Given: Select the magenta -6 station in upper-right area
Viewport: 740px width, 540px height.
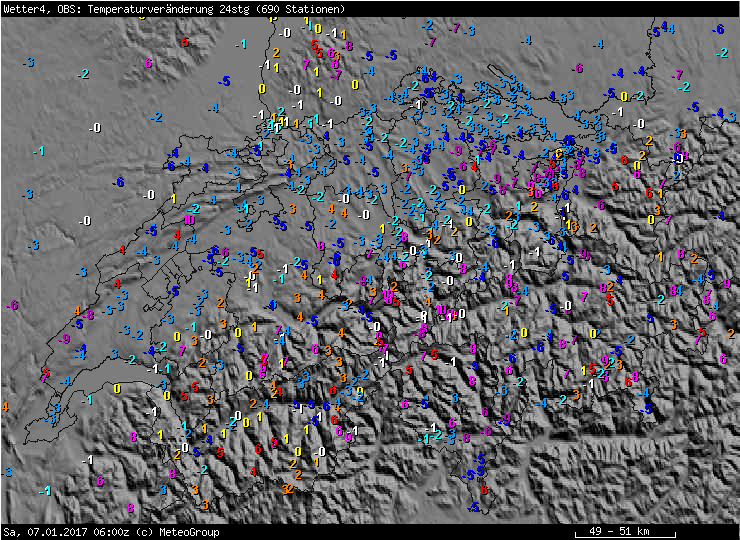Looking at the screenshot, I should [577, 68].
